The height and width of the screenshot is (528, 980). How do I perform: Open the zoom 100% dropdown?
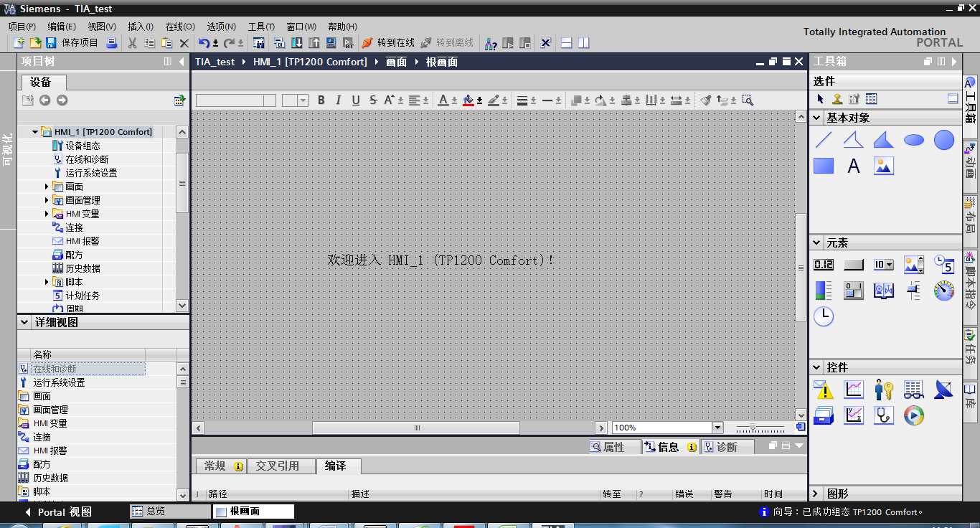coord(717,428)
